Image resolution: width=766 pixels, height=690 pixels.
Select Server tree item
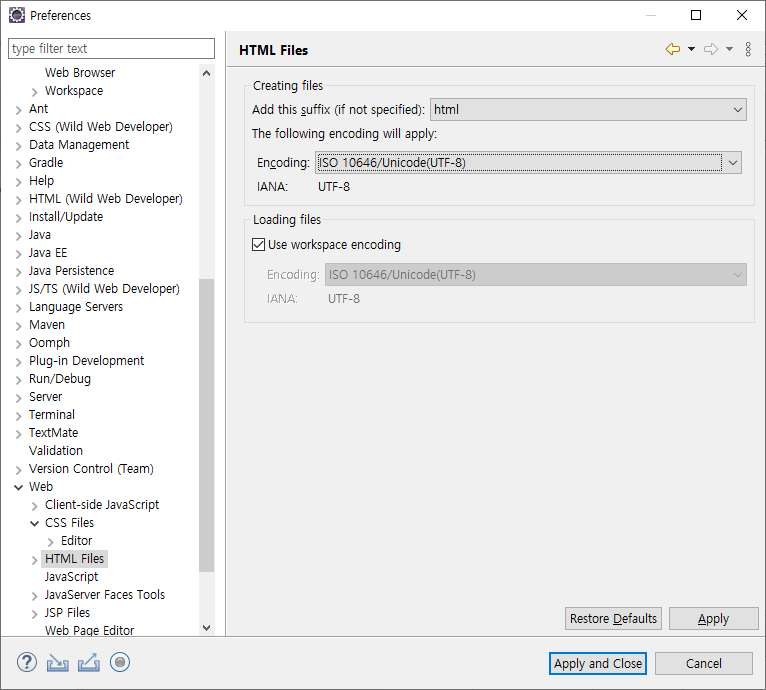[x=45, y=397]
